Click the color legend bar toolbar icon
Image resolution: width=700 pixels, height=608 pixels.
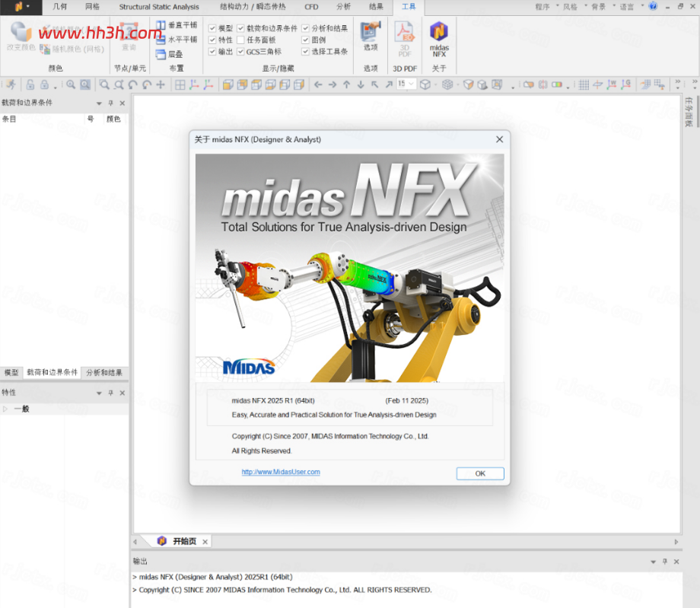[557, 84]
